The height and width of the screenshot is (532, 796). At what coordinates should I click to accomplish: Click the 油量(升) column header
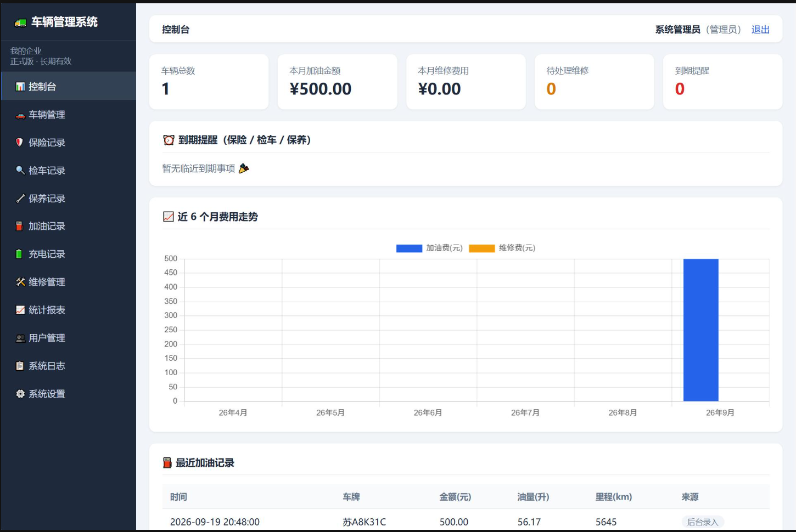point(533,497)
